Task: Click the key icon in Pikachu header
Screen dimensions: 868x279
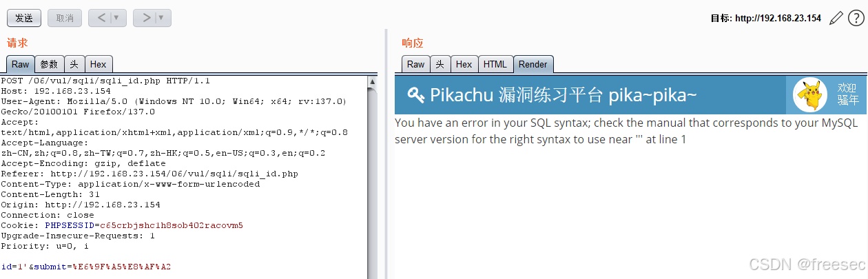Action: 415,95
